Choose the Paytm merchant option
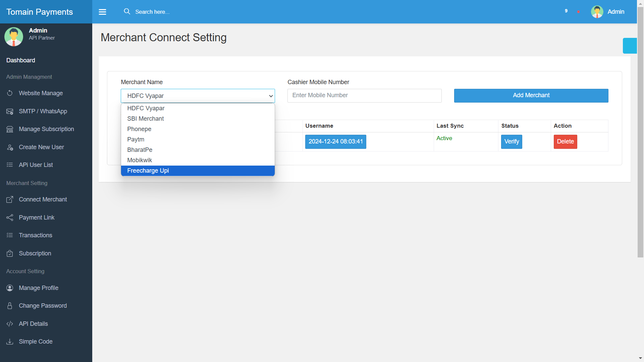644x362 pixels. [198, 139]
